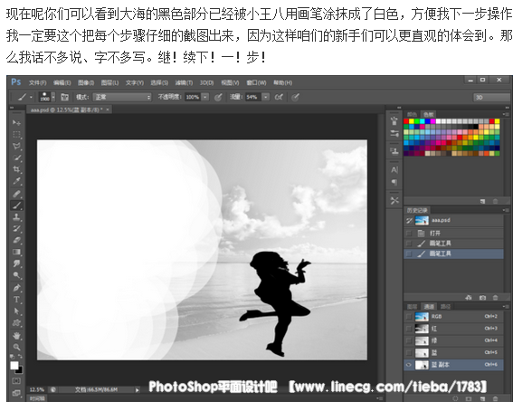Select the Brush tool in the toolbox

tap(16, 206)
